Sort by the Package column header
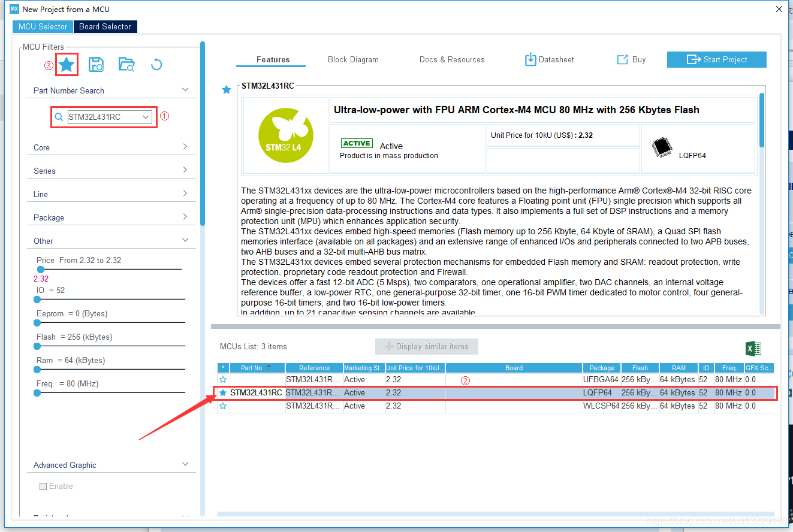This screenshot has width=793, height=532. pos(602,368)
